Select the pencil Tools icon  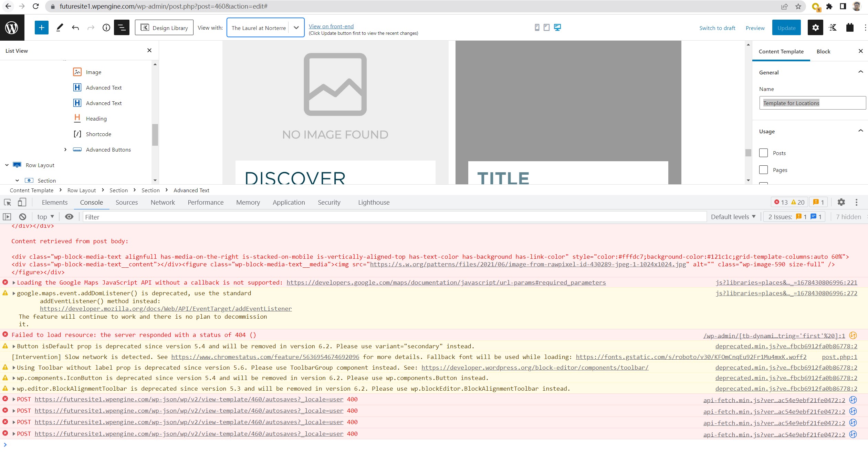pos(60,28)
